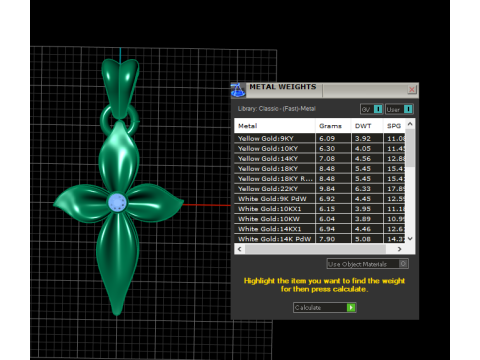The height and width of the screenshot is (360, 480).
Task: Click the 9.84 grams value
Action: coord(327,189)
